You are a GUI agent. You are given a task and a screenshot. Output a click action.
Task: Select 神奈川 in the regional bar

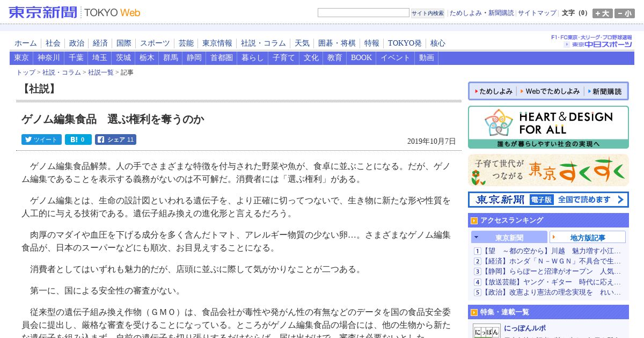coord(49,58)
